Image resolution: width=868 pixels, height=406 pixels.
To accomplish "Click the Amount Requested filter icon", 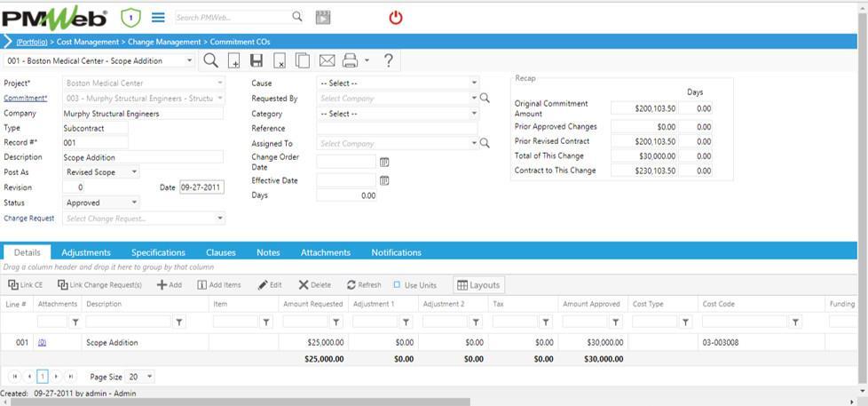I will (x=336, y=322).
